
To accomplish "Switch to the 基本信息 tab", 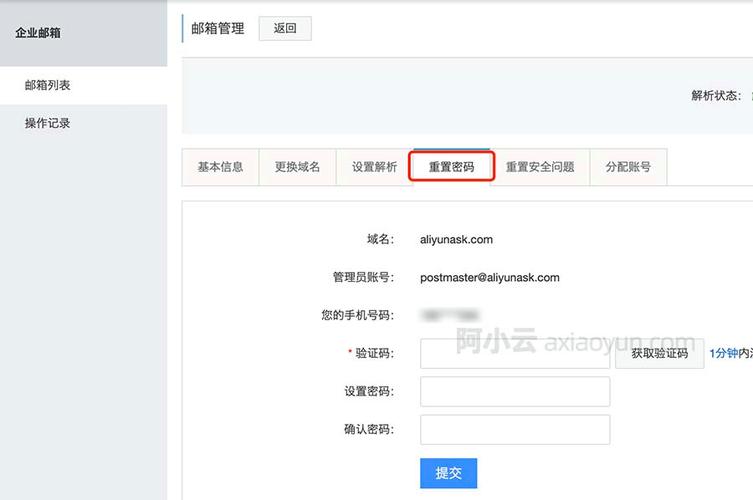I will point(220,167).
